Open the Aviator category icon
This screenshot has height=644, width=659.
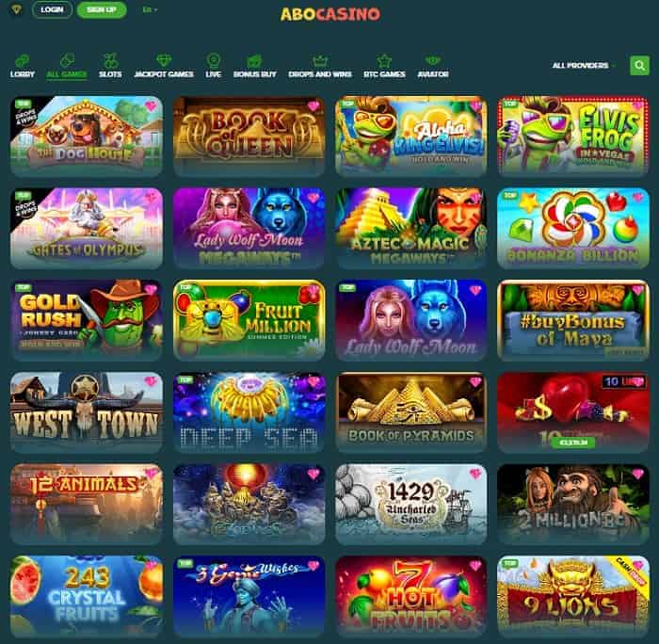click(x=432, y=60)
